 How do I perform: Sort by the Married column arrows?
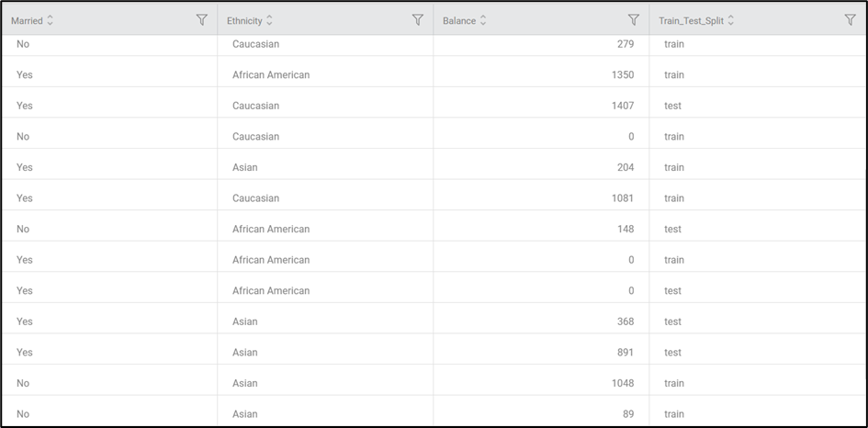51,20
